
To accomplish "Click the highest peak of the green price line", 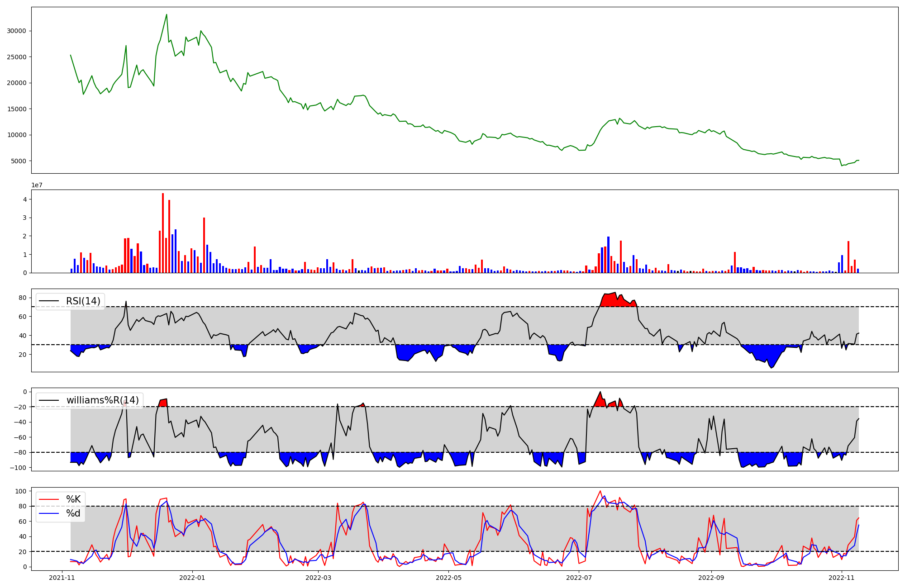I will [x=167, y=15].
